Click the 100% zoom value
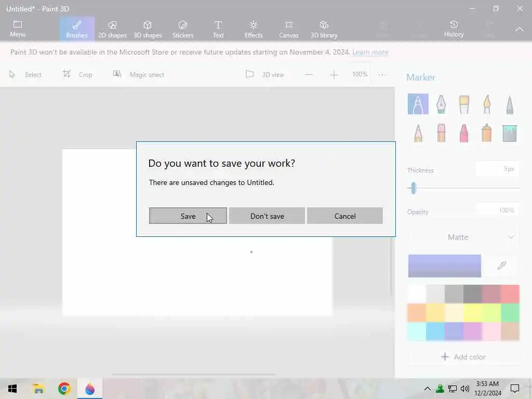This screenshot has height=399, width=532. (360, 74)
